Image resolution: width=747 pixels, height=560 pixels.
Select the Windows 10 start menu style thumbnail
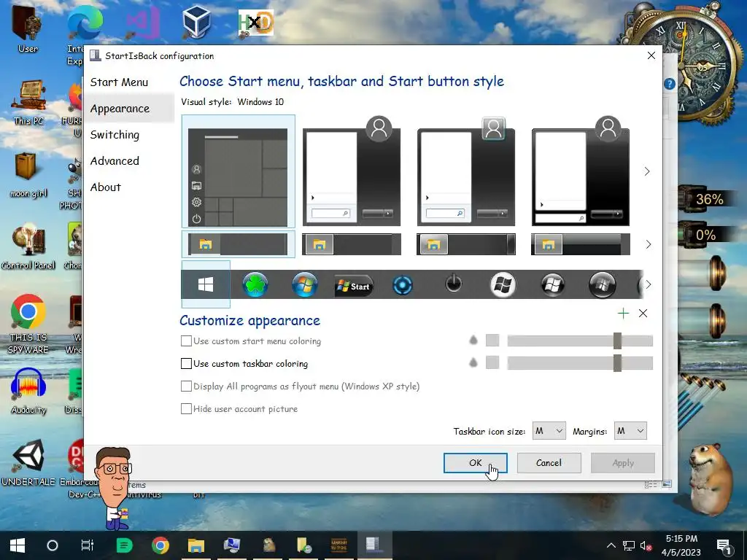(239, 171)
